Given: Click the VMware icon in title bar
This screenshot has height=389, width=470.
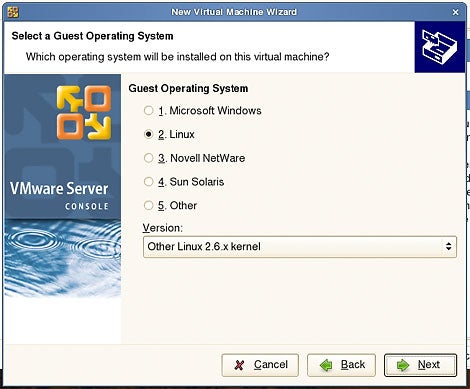Looking at the screenshot, I should (13, 12).
